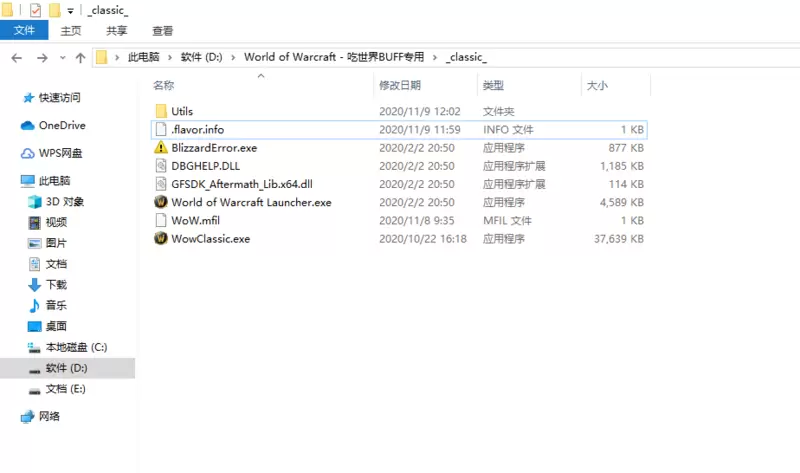Sort by the 类型 column header
Viewport: 800px width, 473px height.
[493, 85]
